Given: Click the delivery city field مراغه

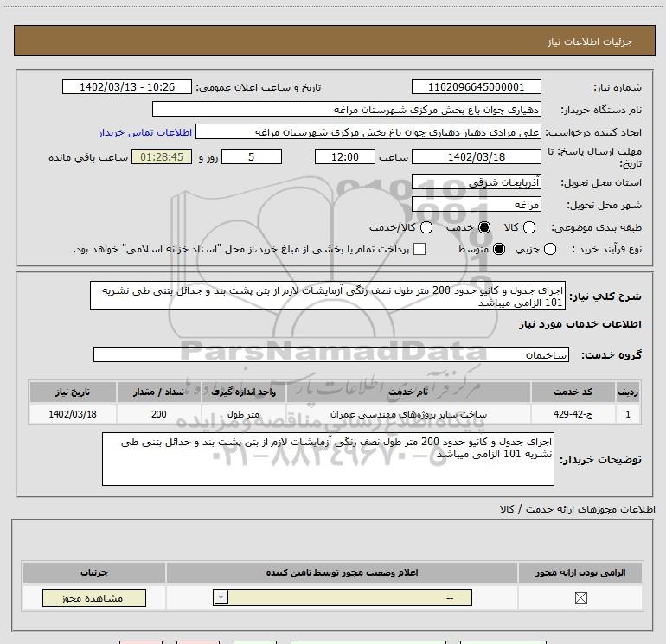Looking at the screenshot, I should [x=476, y=205].
